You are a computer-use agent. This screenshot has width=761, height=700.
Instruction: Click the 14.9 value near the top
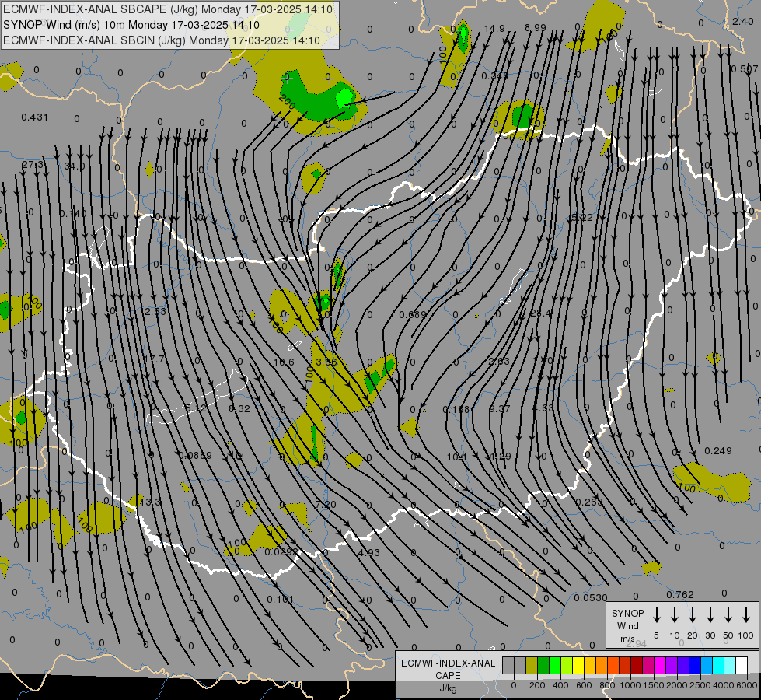494,29
